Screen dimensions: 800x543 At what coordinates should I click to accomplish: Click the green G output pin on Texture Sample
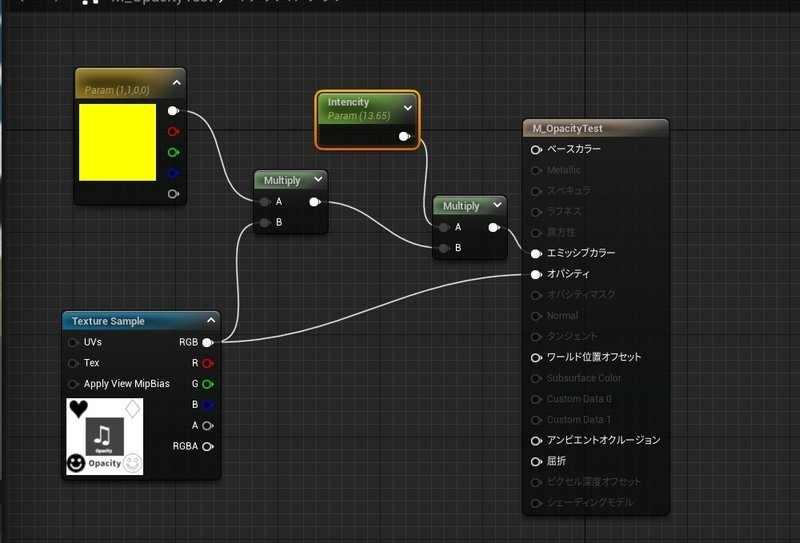tap(207, 384)
